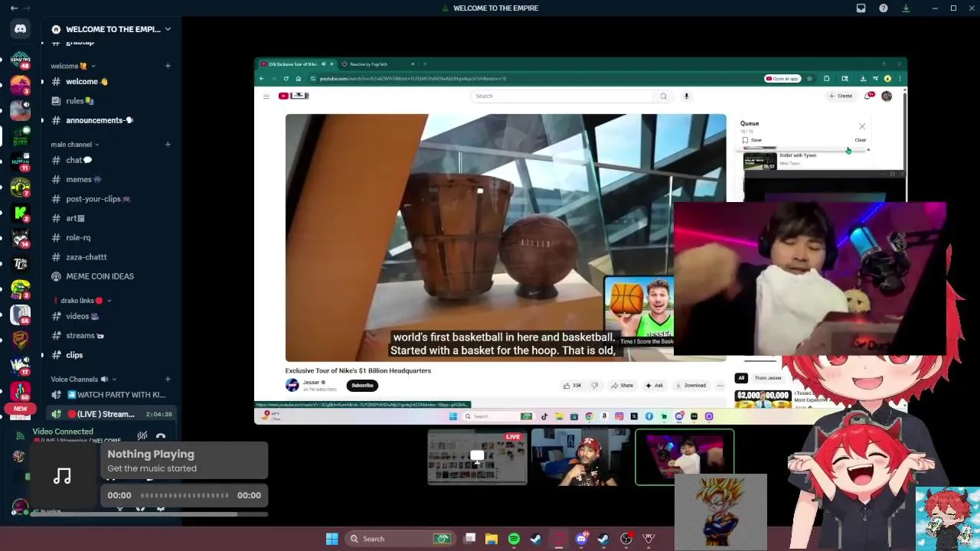Open File Explorer on the taskbar

point(492,539)
